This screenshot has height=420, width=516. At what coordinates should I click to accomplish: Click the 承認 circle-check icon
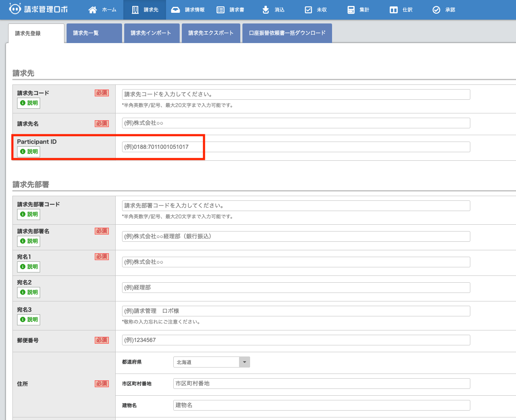pos(436,10)
